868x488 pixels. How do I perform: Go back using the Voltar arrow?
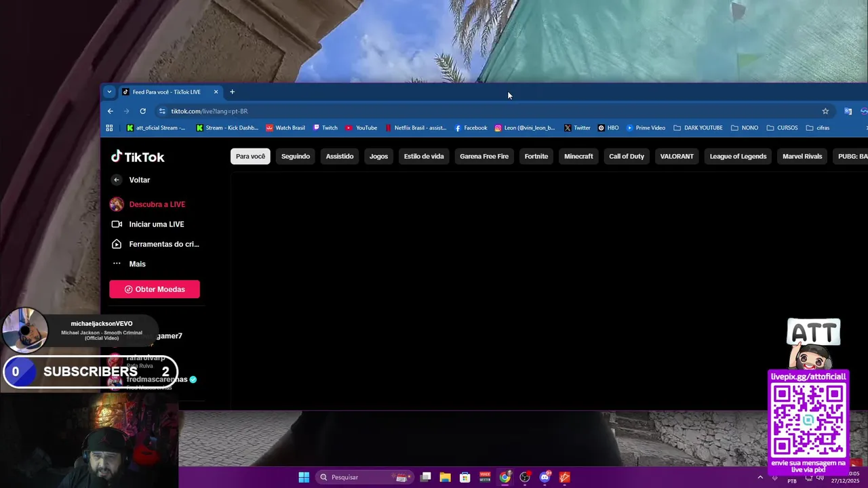pos(117,180)
